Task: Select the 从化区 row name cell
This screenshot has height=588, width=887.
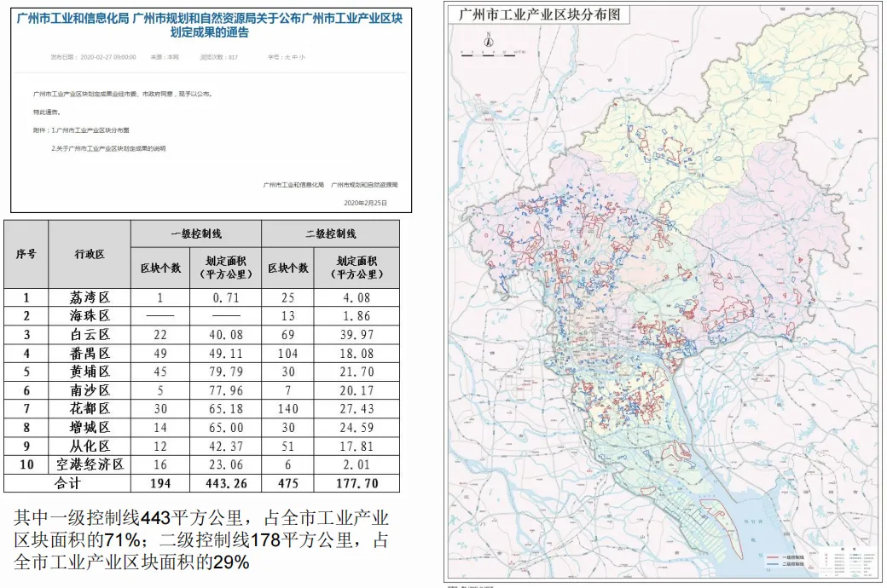Action: pos(90,446)
